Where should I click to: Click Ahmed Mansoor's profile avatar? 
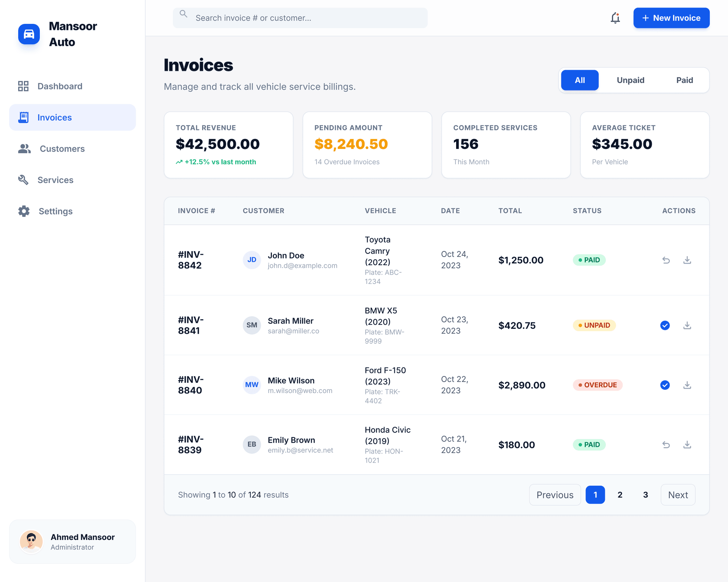click(x=31, y=541)
